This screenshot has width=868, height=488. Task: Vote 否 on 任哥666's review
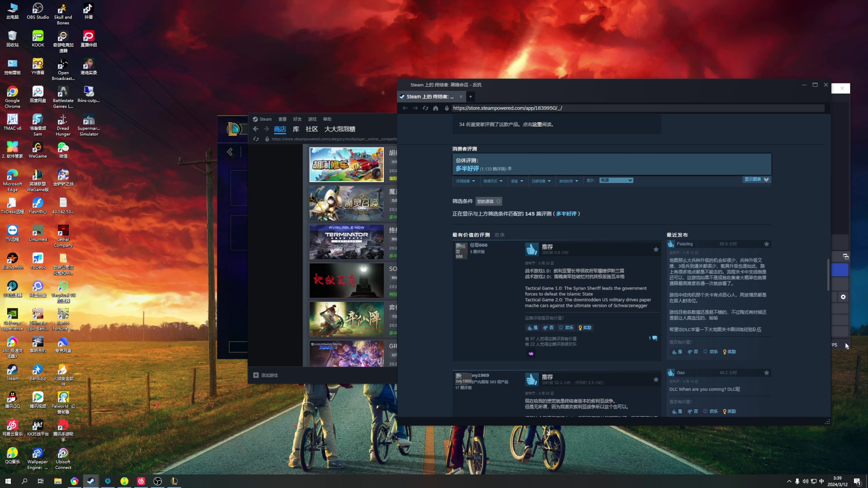(548, 328)
